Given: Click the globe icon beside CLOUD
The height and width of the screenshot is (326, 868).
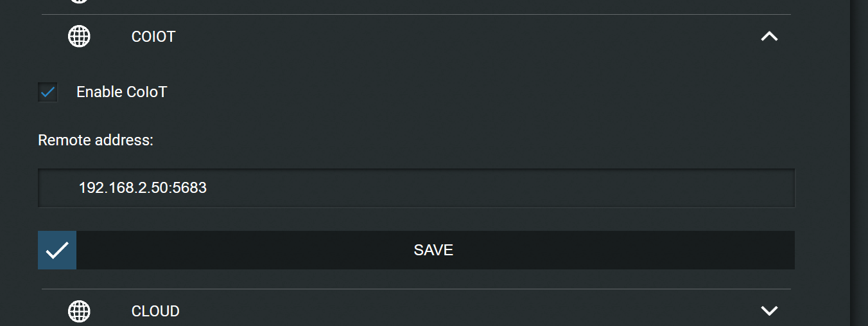Looking at the screenshot, I should [x=79, y=311].
